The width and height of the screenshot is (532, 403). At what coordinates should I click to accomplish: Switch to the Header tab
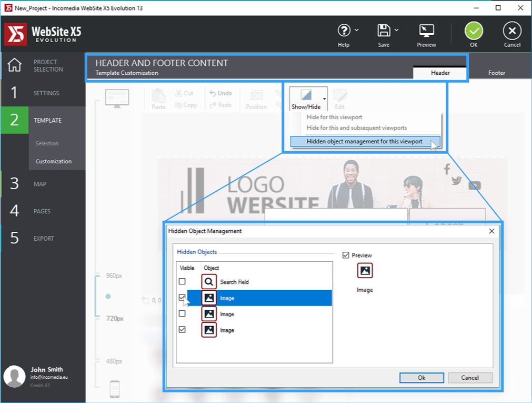point(440,73)
